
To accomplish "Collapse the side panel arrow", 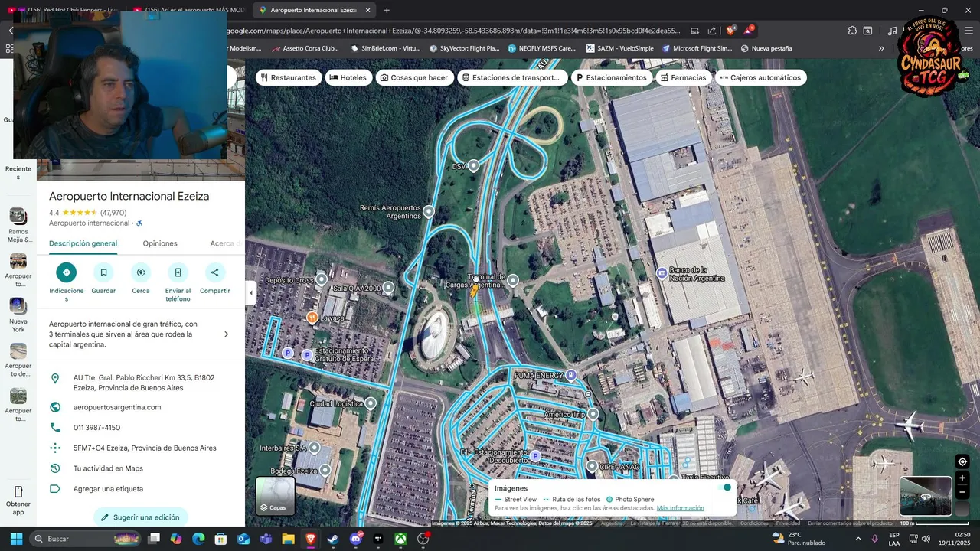I will pos(250,292).
